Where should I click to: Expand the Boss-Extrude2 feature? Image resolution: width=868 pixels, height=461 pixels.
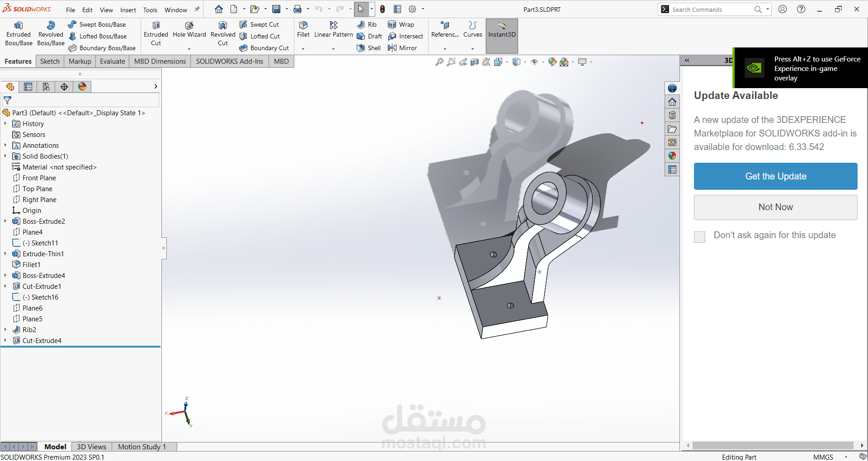click(5, 221)
